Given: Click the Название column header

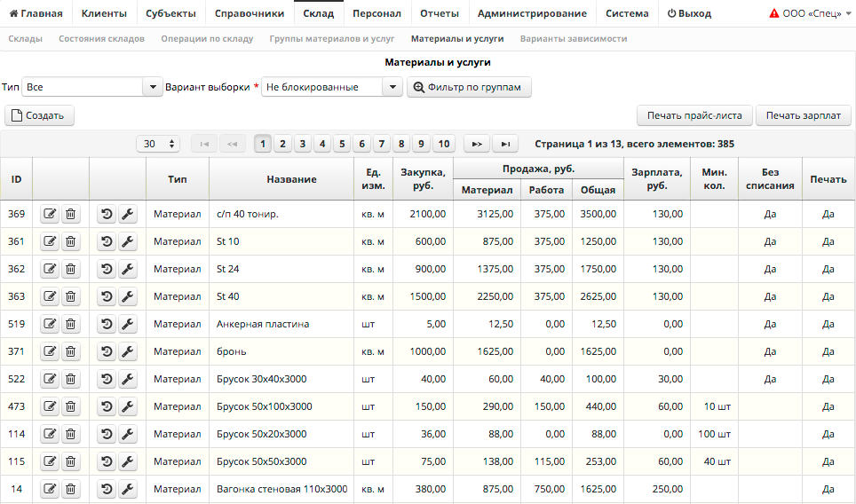Looking at the screenshot, I should coord(291,179).
